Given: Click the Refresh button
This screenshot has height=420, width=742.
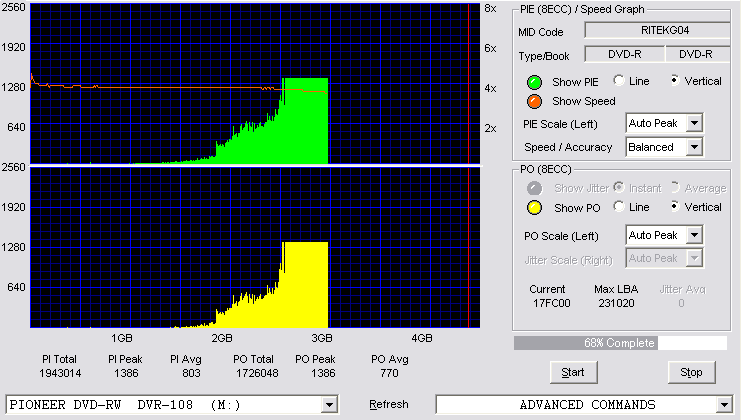Looking at the screenshot, I should 389,404.
